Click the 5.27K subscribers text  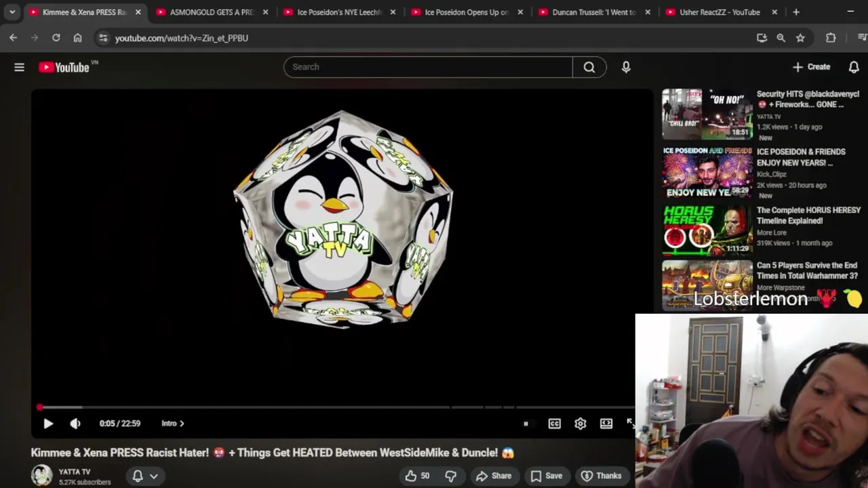click(x=85, y=483)
